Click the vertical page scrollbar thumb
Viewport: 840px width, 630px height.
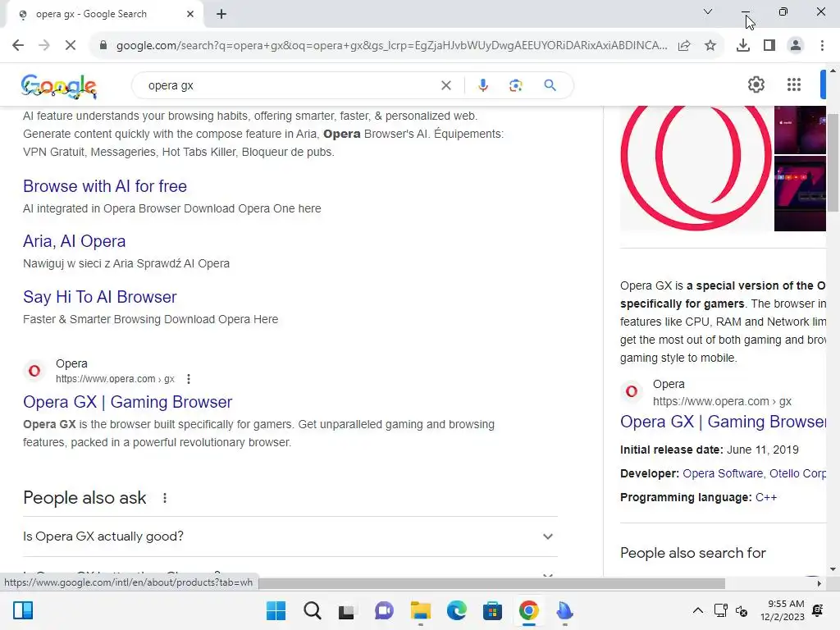(833, 163)
